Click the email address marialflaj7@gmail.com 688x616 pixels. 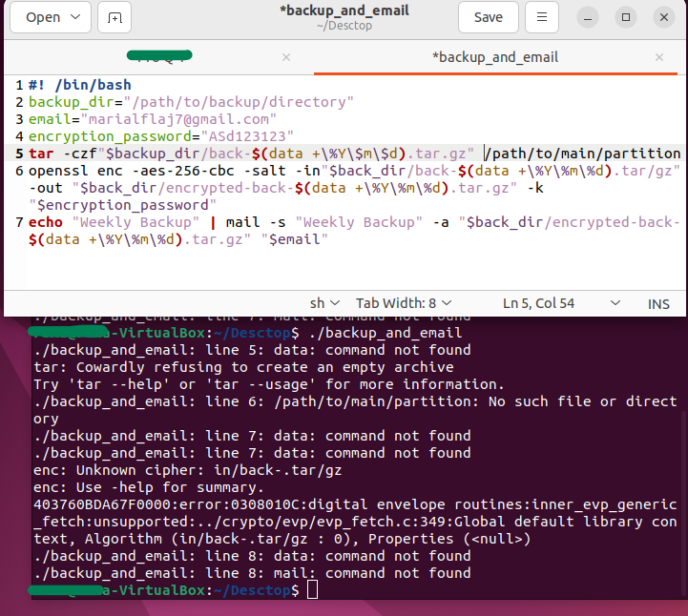[x=178, y=119]
